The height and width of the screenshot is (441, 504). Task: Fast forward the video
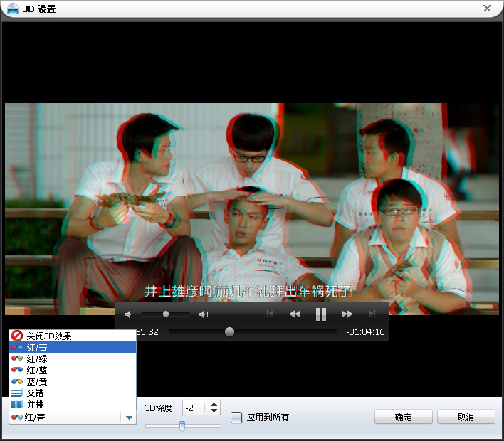pos(347,314)
